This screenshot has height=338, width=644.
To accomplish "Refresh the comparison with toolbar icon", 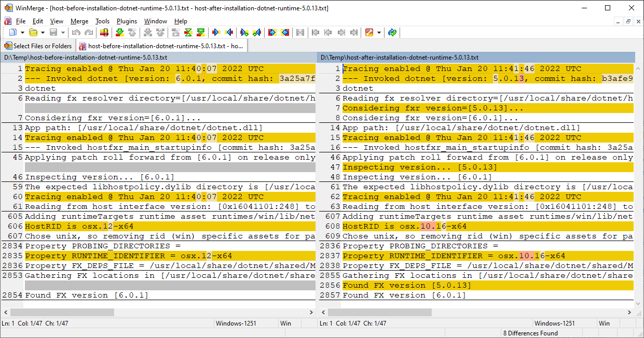I will 392,32.
